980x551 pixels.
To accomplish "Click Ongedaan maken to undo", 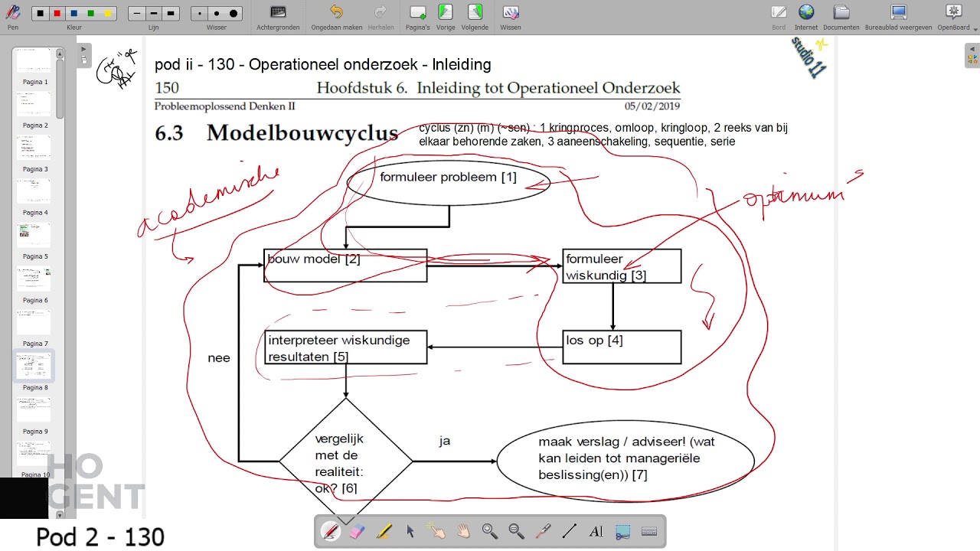I will point(337,17).
